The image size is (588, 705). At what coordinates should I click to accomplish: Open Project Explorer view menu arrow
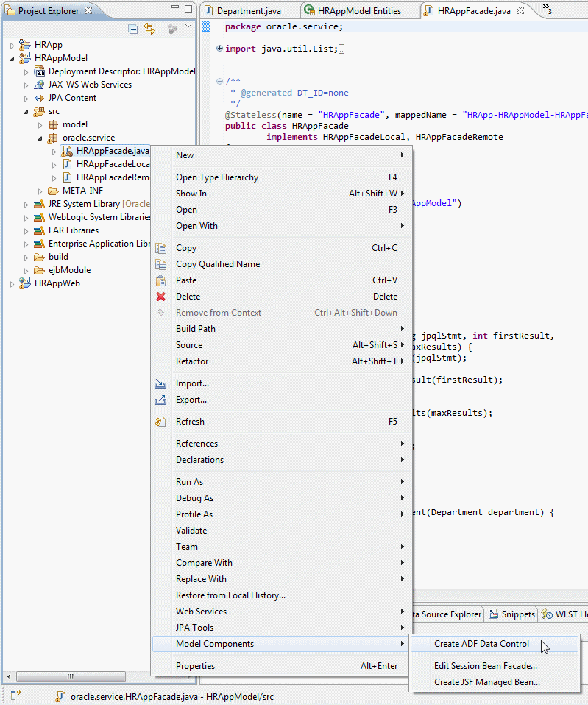tap(188, 26)
